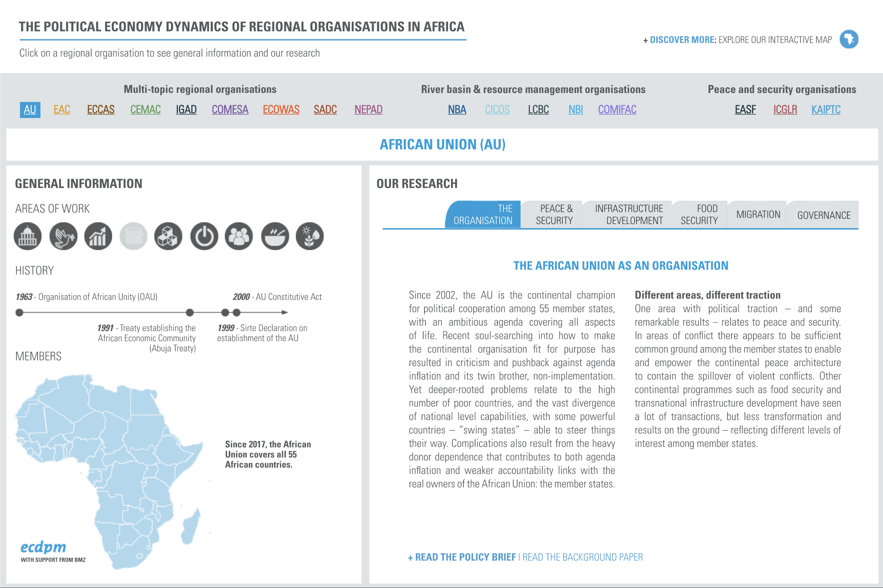Open the Peace & Security tab
The width and height of the screenshot is (883, 588).
click(552, 214)
